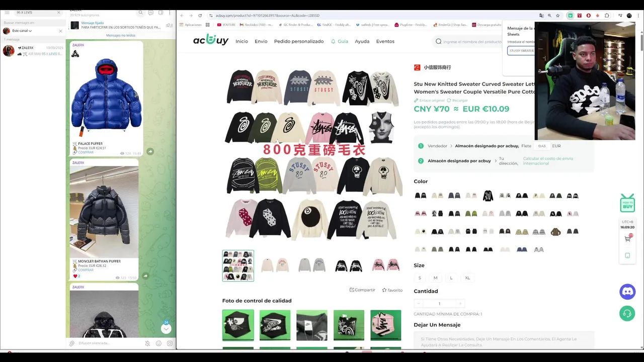Jump to latest Telegram messages arrow
This screenshot has height=362, width=644.
[166, 329]
